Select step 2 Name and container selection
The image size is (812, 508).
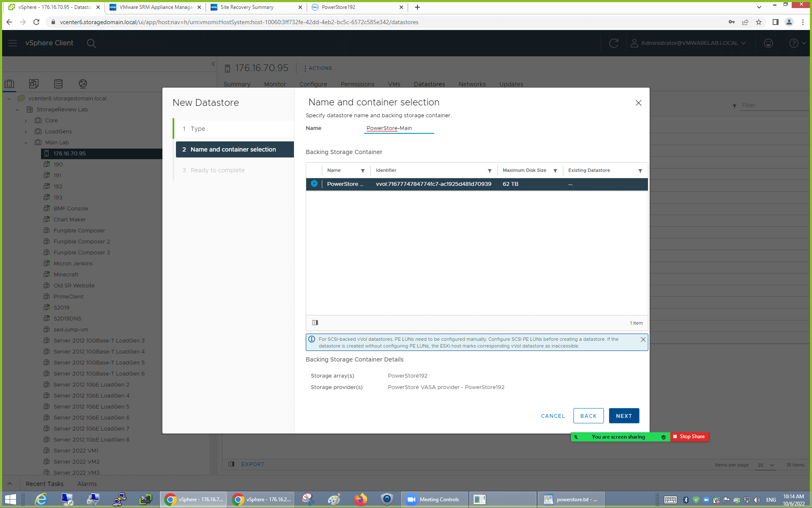(x=235, y=149)
